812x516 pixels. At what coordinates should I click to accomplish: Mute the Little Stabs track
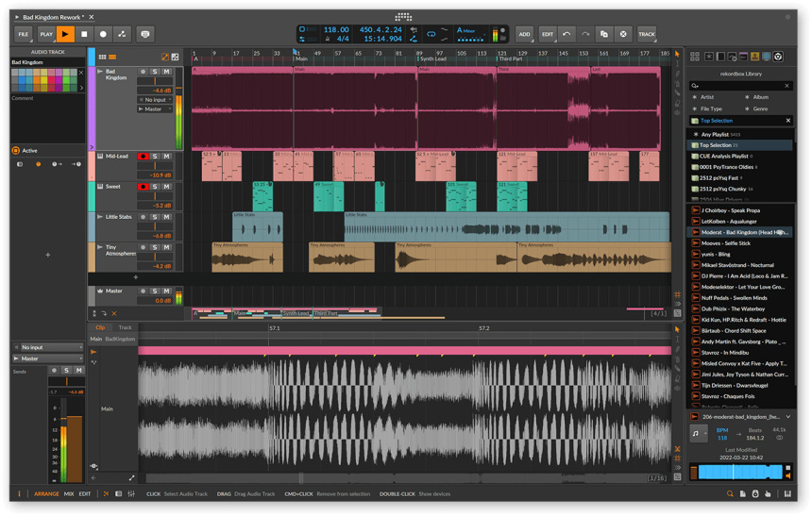166,217
